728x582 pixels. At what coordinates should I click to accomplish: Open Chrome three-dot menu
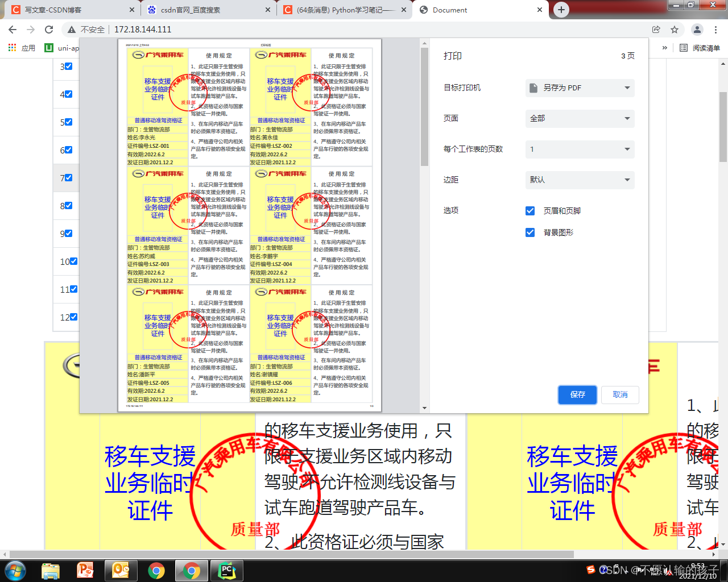716,30
